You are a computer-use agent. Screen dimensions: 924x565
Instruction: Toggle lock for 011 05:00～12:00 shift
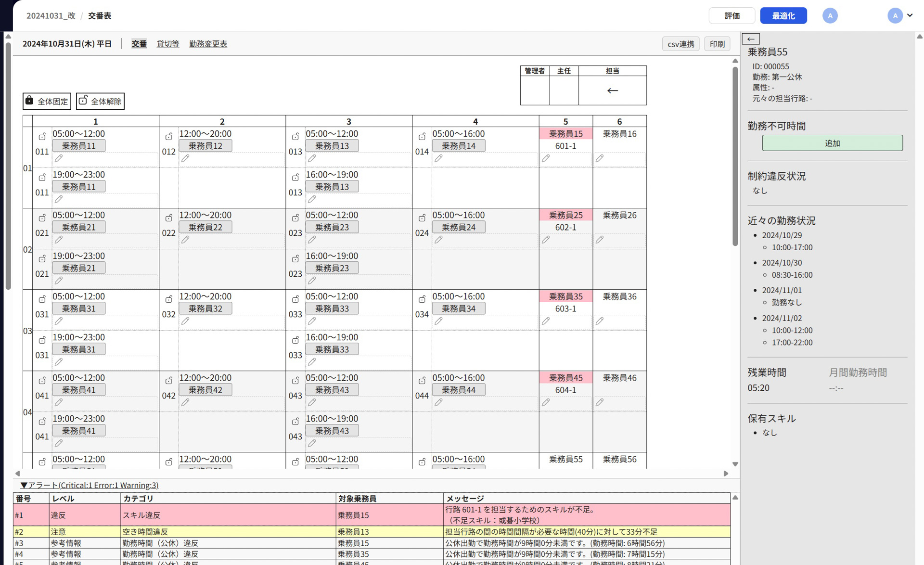tap(42, 137)
